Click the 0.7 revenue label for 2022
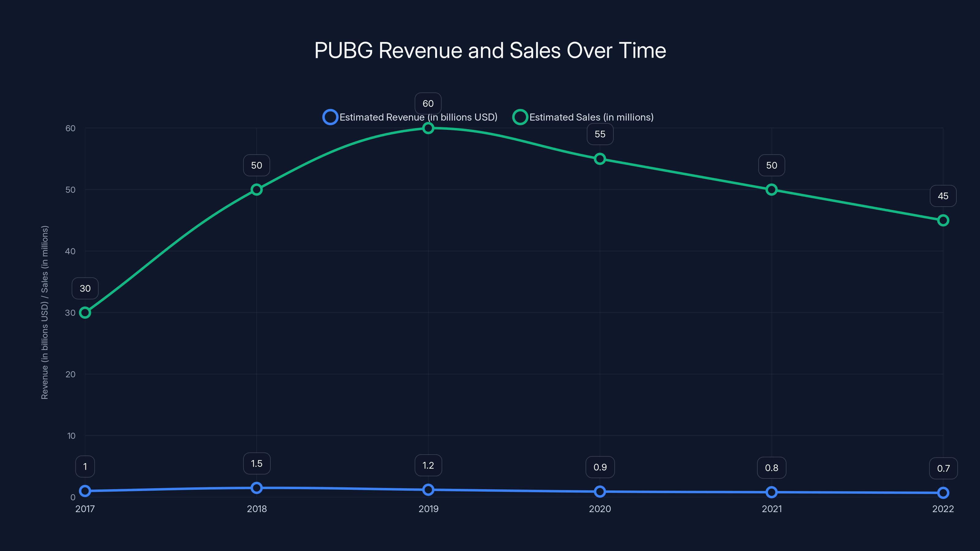 [x=943, y=468]
